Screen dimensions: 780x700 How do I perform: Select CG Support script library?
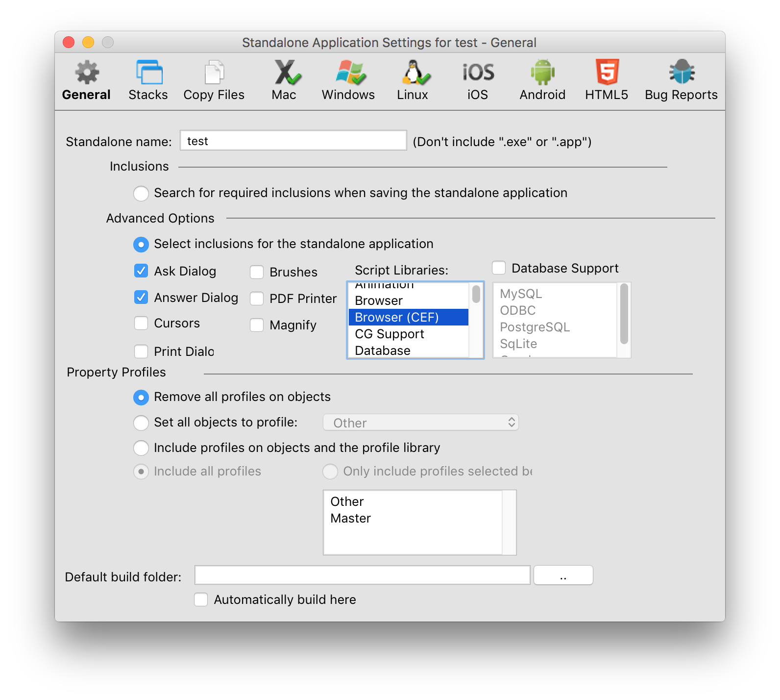pos(409,334)
